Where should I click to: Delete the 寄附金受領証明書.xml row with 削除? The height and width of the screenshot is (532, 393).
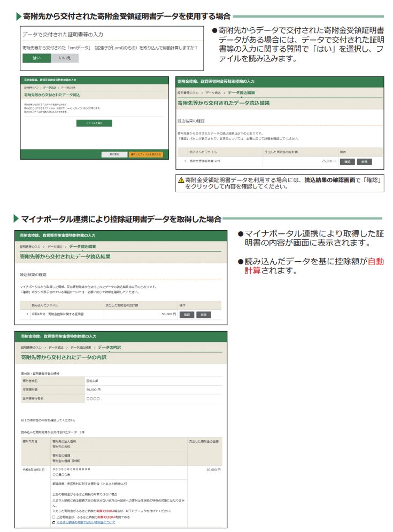coord(364,161)
